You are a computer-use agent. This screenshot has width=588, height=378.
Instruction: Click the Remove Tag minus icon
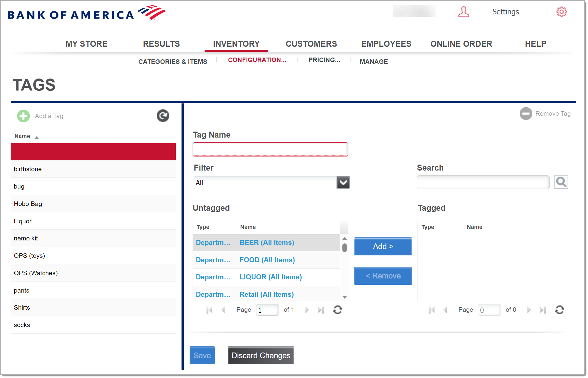click(x=526, y=114)
